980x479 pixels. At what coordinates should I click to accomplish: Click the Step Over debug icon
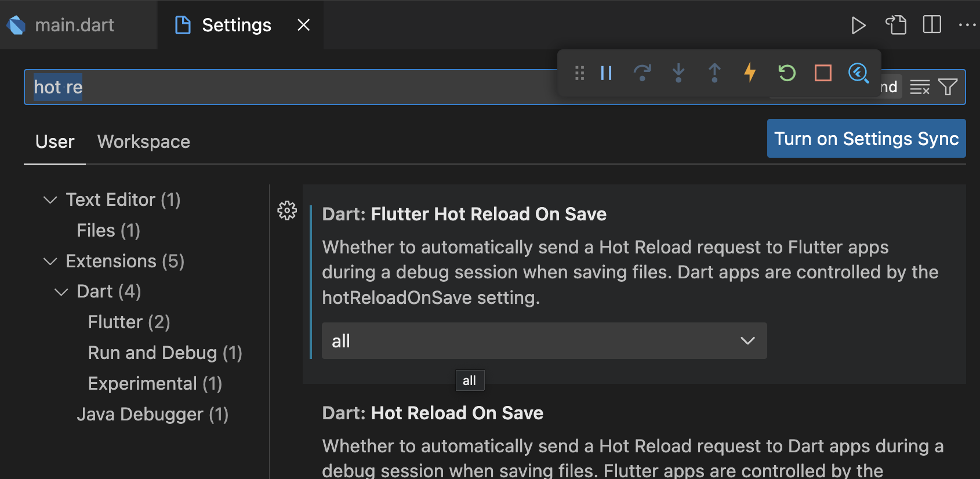(x=642, y=73)
